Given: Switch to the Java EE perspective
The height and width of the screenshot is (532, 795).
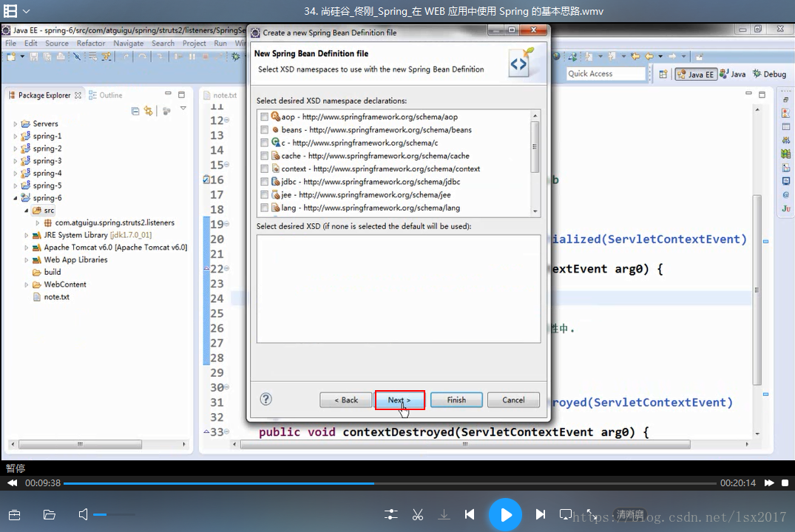Looking at the screenshot, I should click(695, 74).
